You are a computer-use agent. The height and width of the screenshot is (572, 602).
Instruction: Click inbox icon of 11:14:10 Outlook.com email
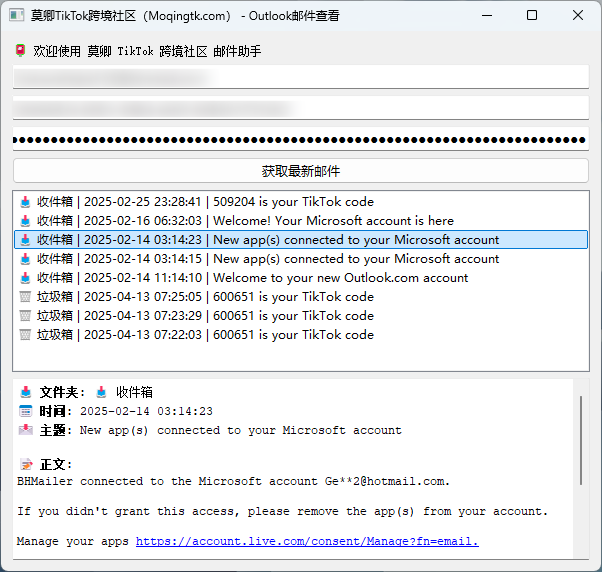pyautogui.click(x=25, y=278)
